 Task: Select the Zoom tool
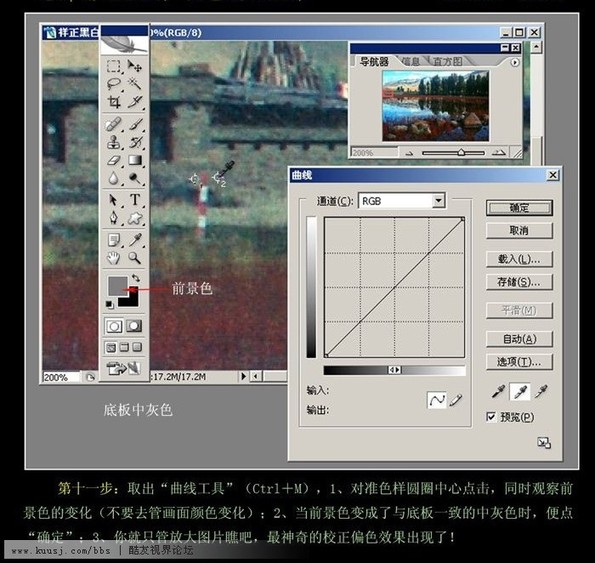click(x=134, y=258)
